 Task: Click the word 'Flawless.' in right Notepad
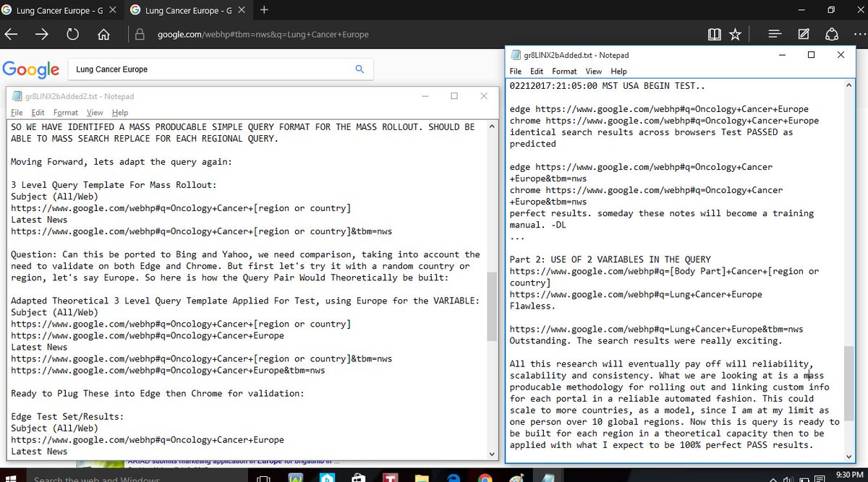pyautogui.click(x=532, y=306)
